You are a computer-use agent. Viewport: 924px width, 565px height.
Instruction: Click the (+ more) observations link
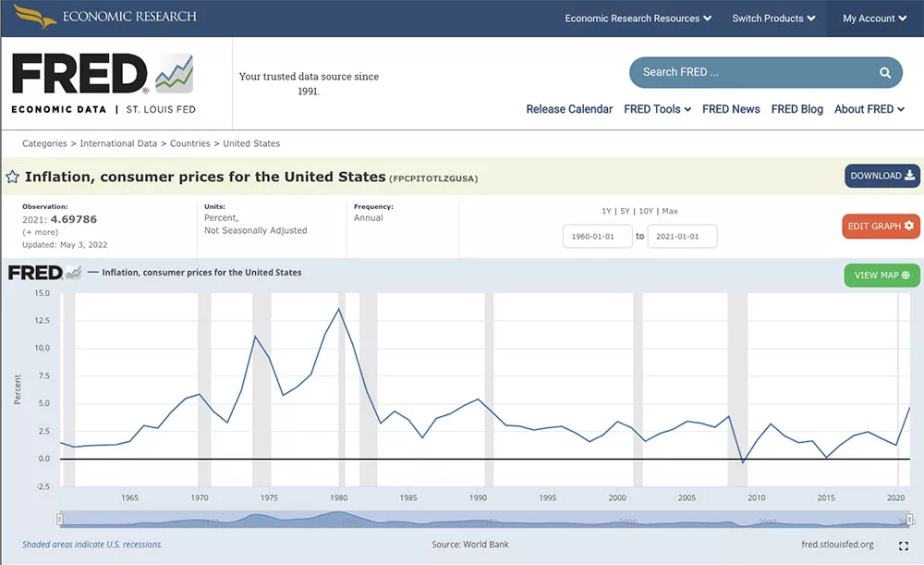(x=40, y=232)
